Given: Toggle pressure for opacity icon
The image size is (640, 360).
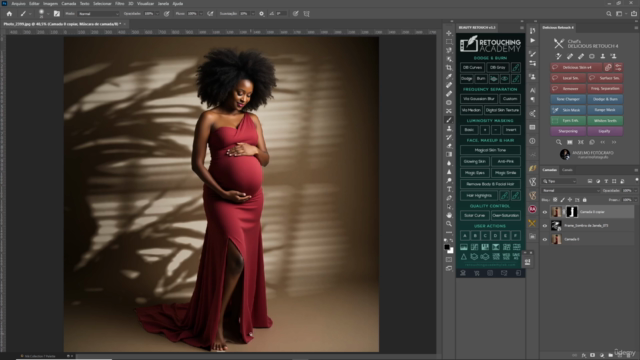Looking at the screenshot, I should 167,13.
